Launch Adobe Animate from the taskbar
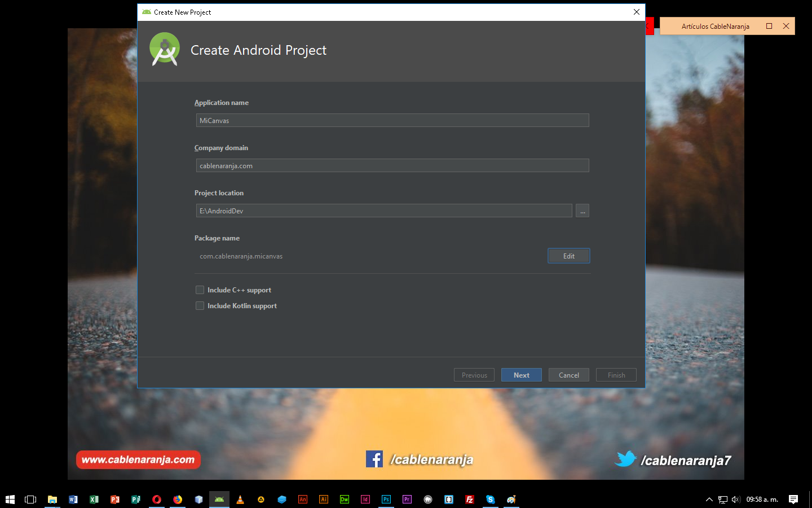The image size is (812, 508). click(x=303, y=500)
